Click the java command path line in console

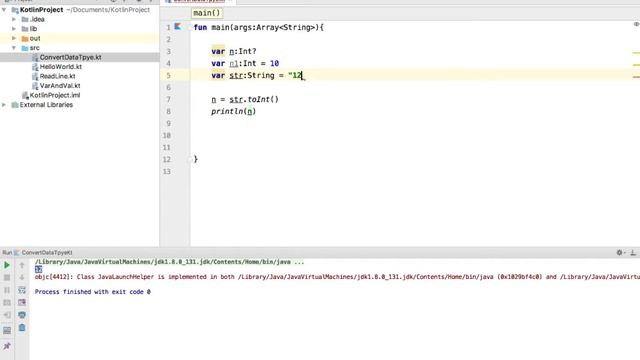(169, 262)
